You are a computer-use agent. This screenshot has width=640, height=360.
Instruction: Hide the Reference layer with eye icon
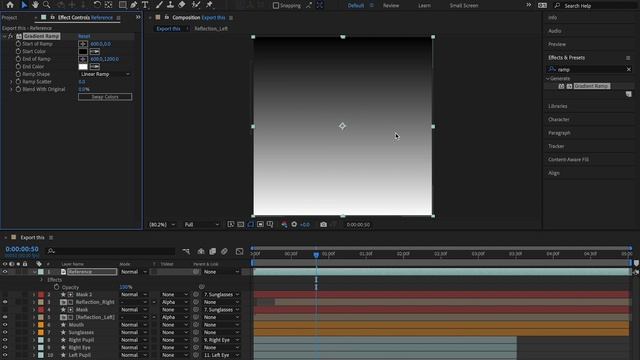coord(5,272)
